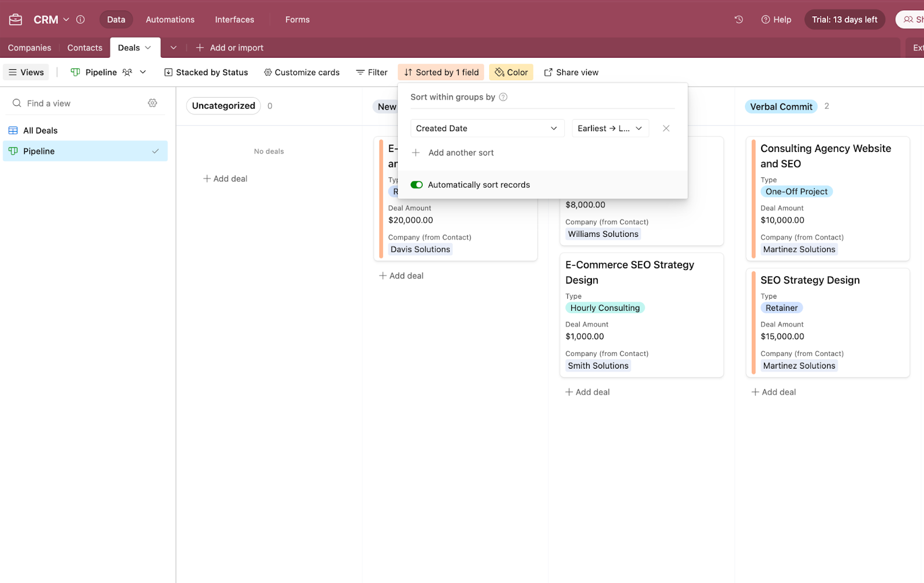Expand the CRM base name dropdown

(x=66, y=20)
